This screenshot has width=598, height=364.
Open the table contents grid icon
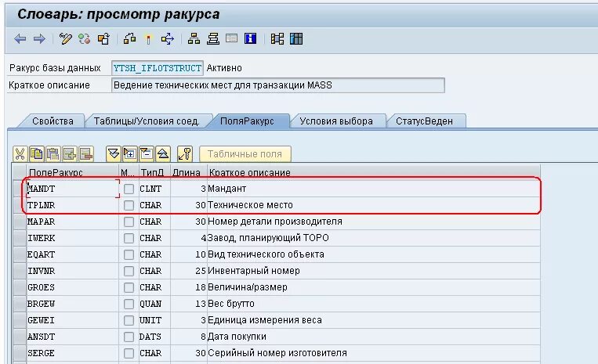(296, 39)
